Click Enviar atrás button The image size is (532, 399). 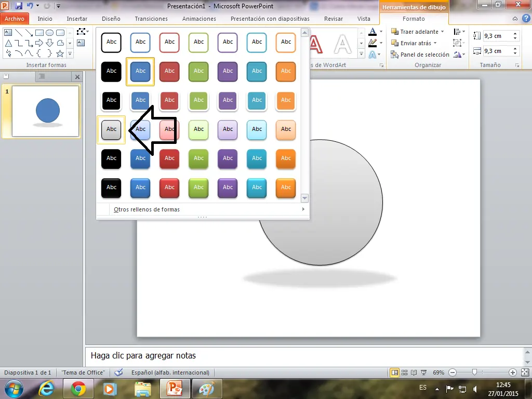tap(414, 43)
